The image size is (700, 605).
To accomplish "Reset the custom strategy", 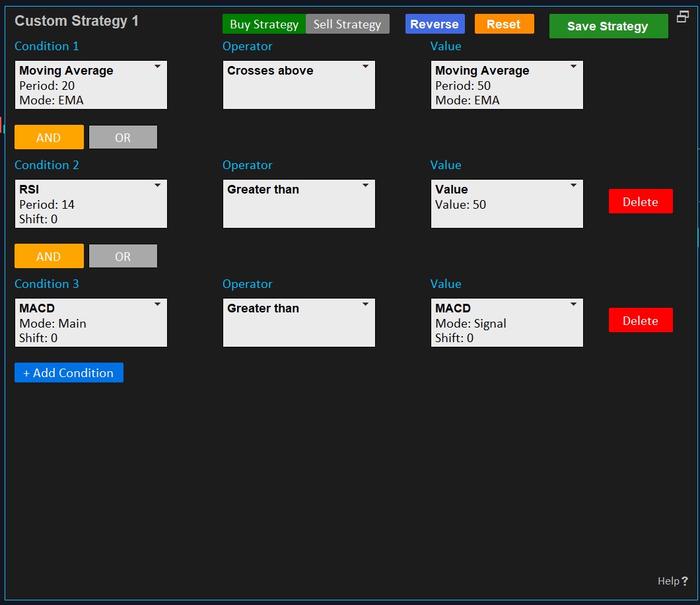I will 504,24.
